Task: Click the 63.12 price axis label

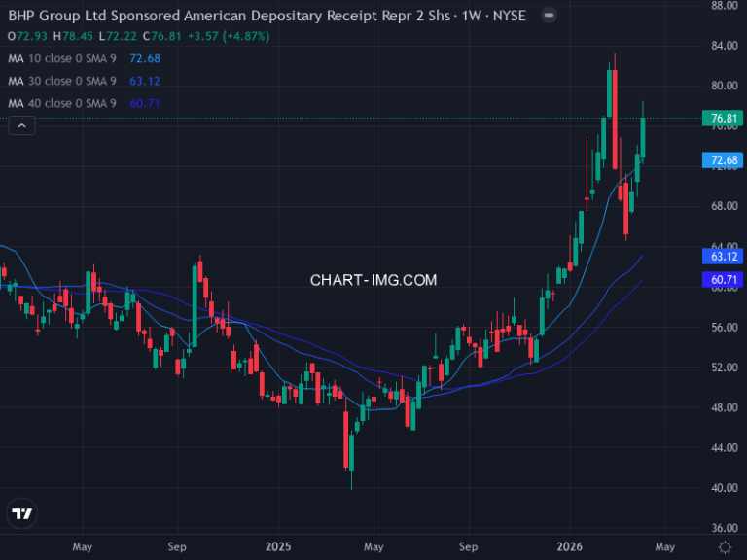Action: 723,257
